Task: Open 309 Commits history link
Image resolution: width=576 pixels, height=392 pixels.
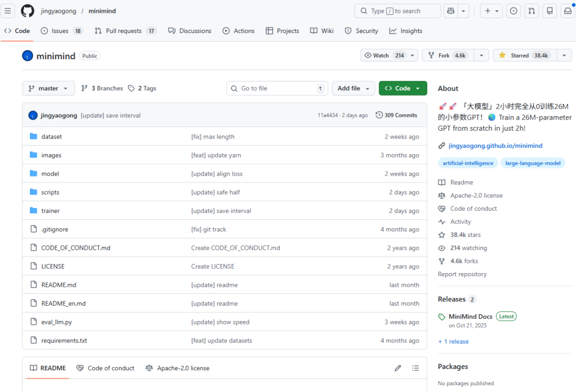Action: click(x=396, y=115)
